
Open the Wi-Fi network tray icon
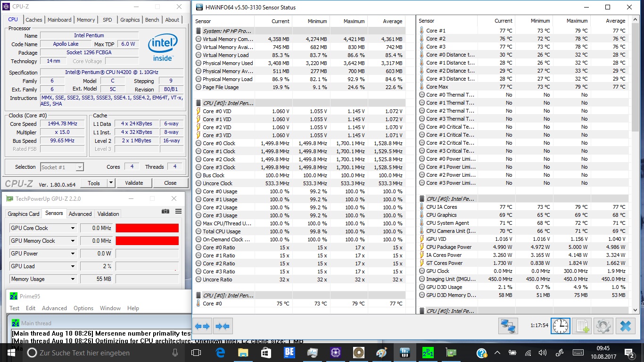pos(528,353)
